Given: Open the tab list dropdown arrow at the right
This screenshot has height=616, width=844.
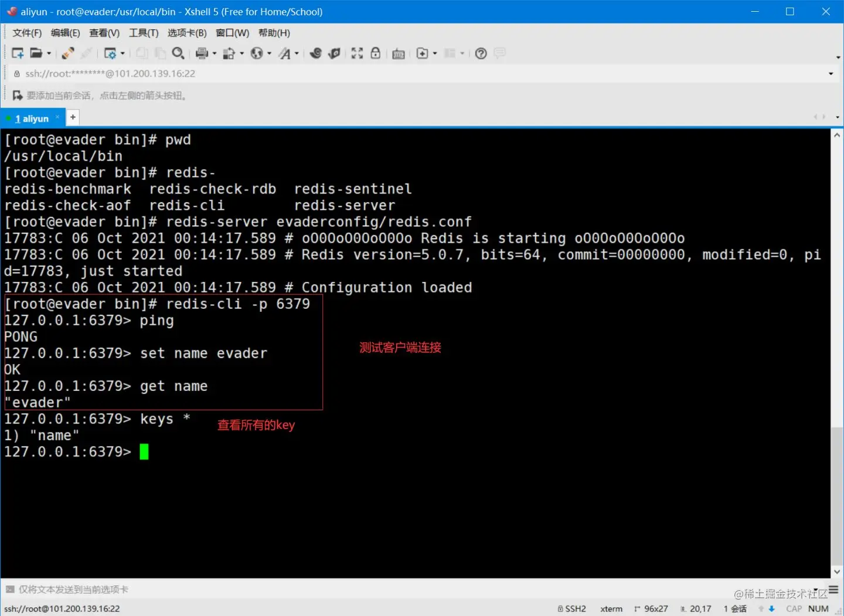Looking at the screenshot, I should click(837, 117).
